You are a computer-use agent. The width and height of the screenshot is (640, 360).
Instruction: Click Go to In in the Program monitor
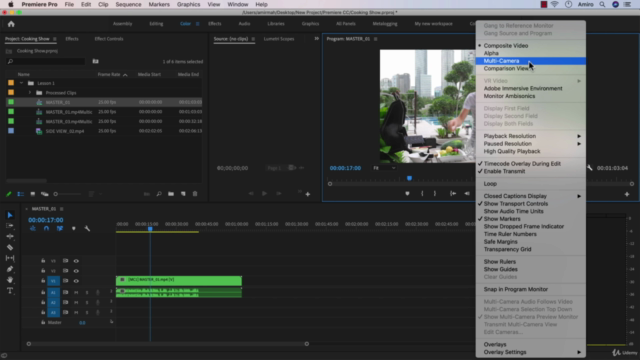(x=453, y=193)
